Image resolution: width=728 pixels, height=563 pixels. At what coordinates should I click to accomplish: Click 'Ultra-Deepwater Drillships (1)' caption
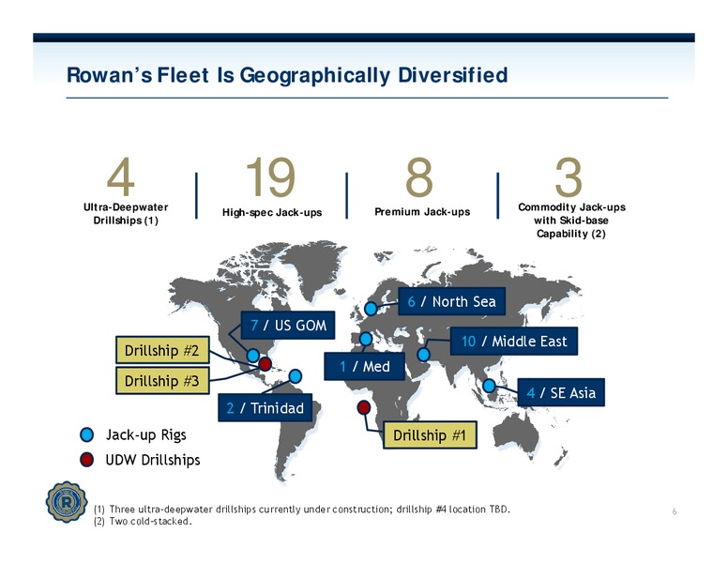(126, 214)
